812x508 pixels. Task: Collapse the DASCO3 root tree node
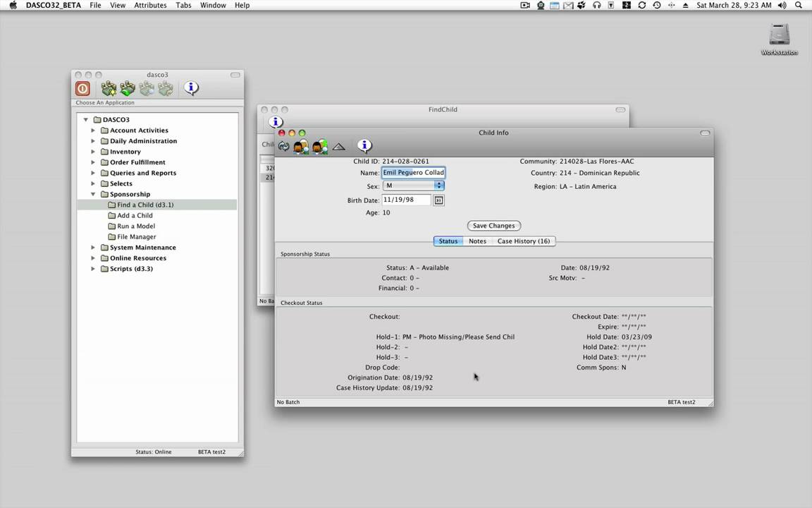click(86, 120)
